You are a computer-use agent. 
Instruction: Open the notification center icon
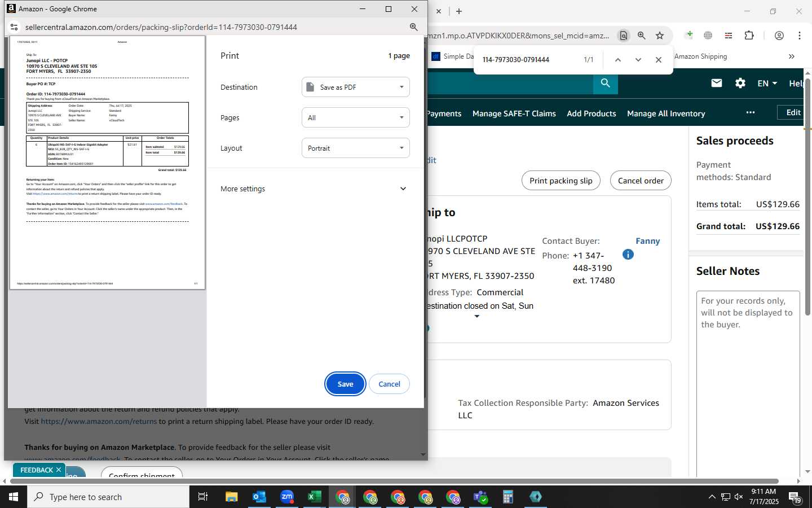[x=795, y=497]
